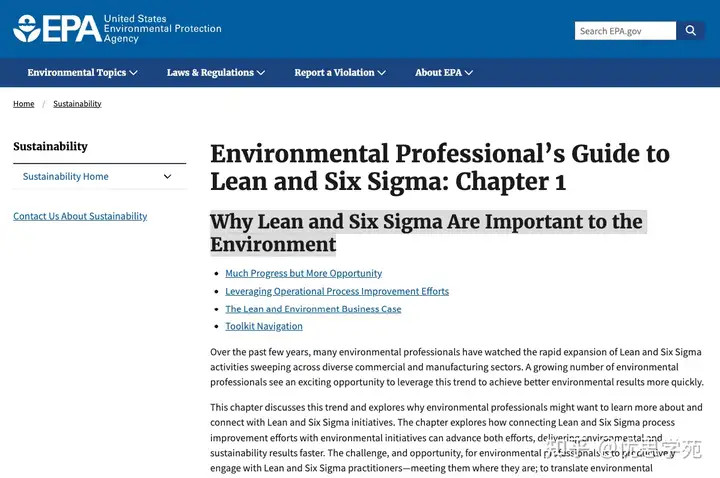Expand the Sustainability Home sidebar chevron

(167, 177)
